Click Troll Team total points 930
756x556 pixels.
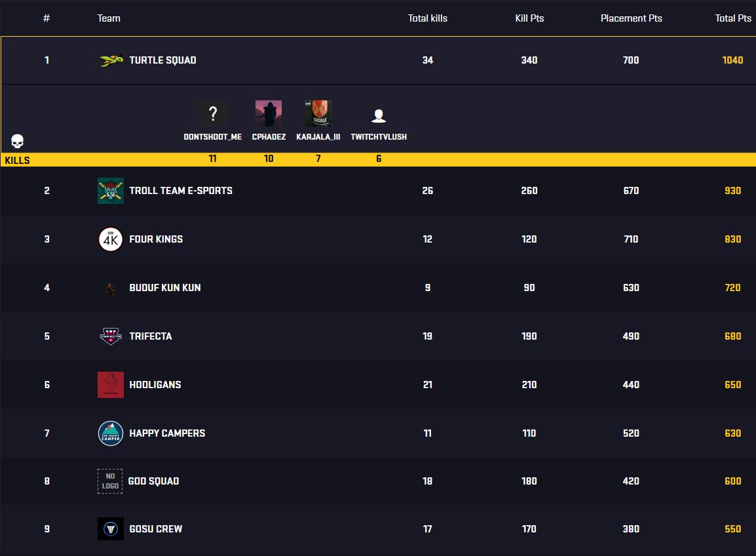(x=732, y=191)
